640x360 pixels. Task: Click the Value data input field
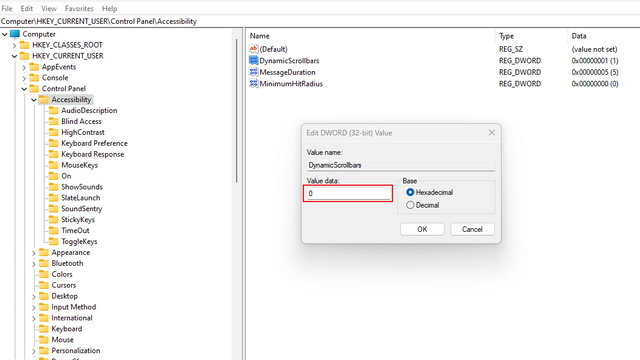pyautogui.click(x=348, y=193)
